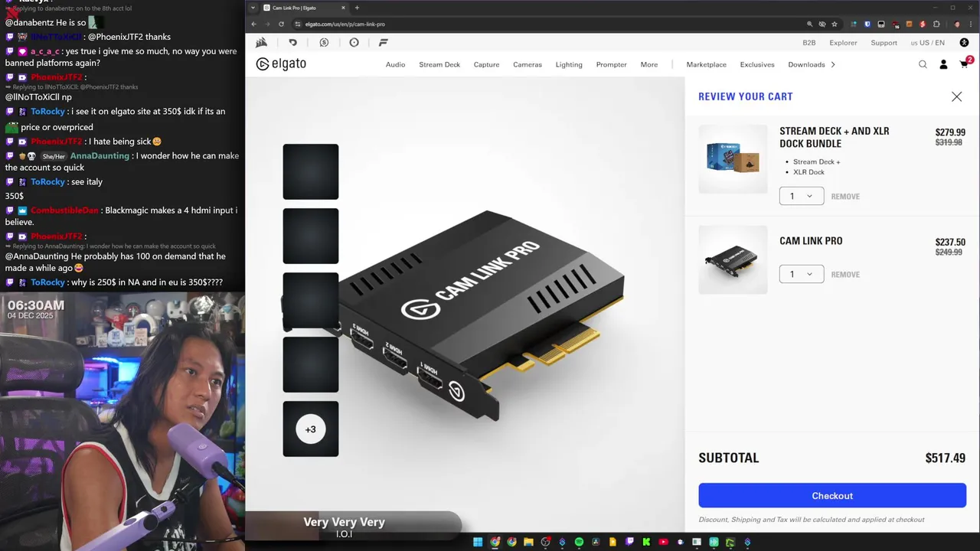The width and height of the screenshot is (980, 551).
Task: Click the Corsair sails brand icon
Action: (x=262, y=43)
